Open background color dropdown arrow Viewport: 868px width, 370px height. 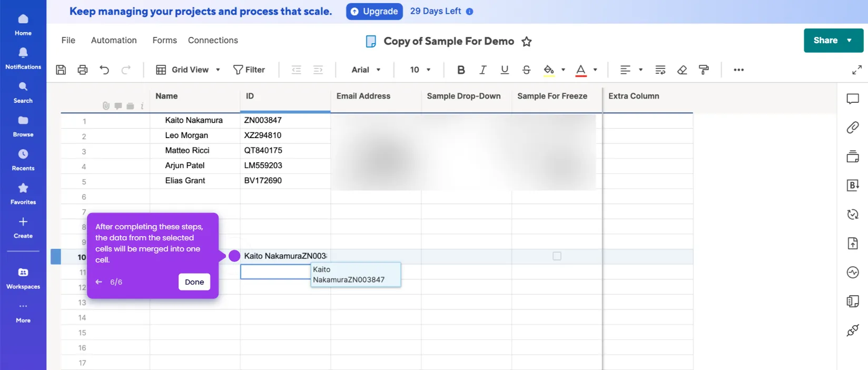coord(563,70)
